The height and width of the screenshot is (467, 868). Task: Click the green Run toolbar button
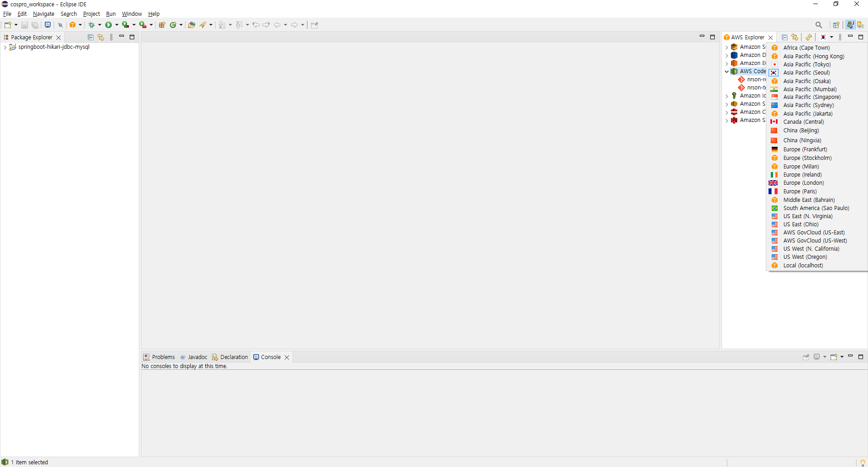coord(108,25)
